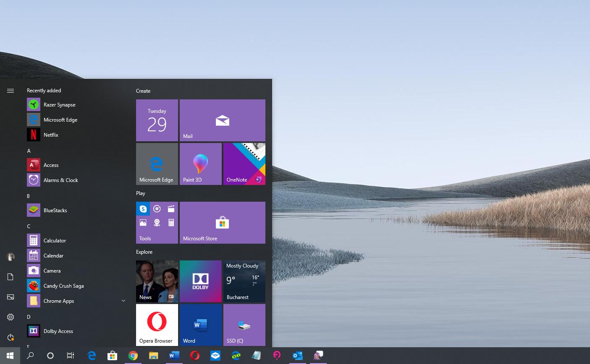
Task: Open Netflix from the app list
Action: pos(76,135)
